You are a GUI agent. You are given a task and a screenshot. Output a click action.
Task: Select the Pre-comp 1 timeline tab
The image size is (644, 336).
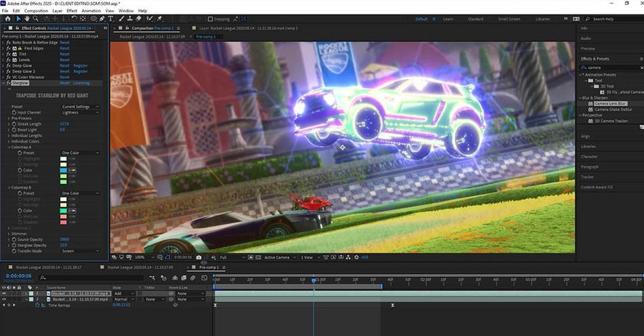pyautogui.click(x=209, y=267)
